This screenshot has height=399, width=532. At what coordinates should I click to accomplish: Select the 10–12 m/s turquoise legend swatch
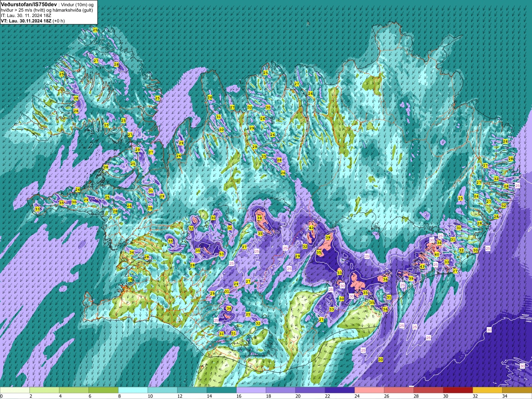pos(163,390)
